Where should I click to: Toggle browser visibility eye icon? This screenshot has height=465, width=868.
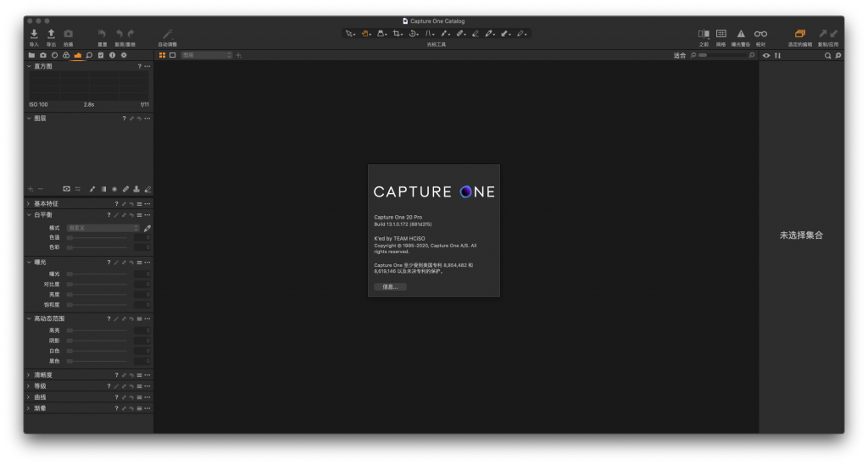[x=766, y=55]
